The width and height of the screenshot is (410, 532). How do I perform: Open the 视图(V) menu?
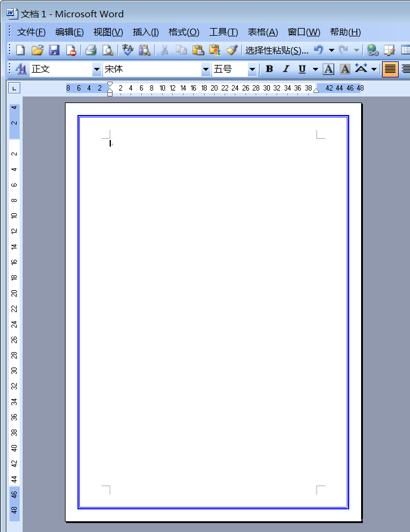click(x=108, y=32)
